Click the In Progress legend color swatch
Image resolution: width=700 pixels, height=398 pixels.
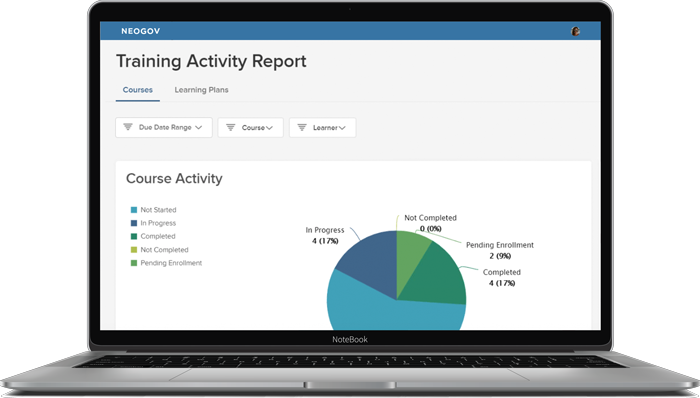coord(133,223)
